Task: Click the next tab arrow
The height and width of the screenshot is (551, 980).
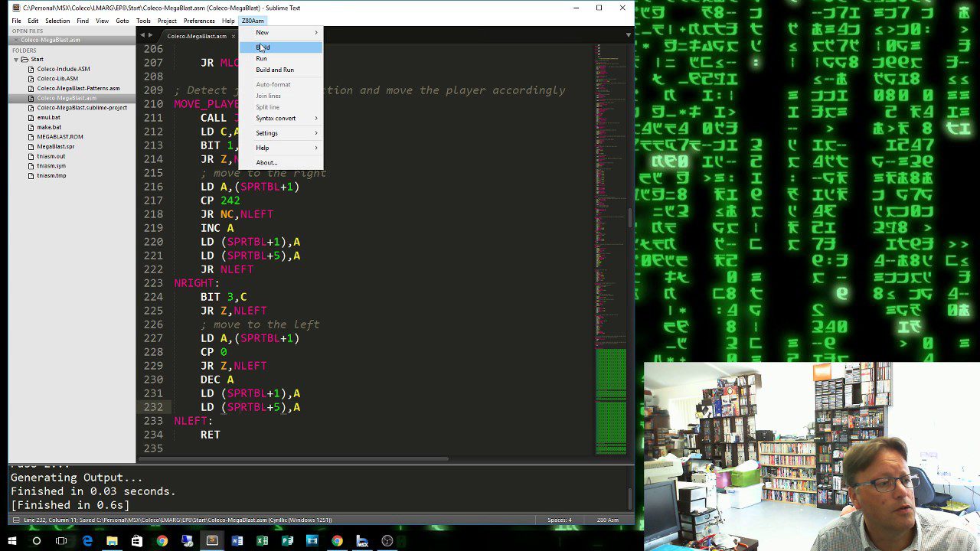Action: 150,35
